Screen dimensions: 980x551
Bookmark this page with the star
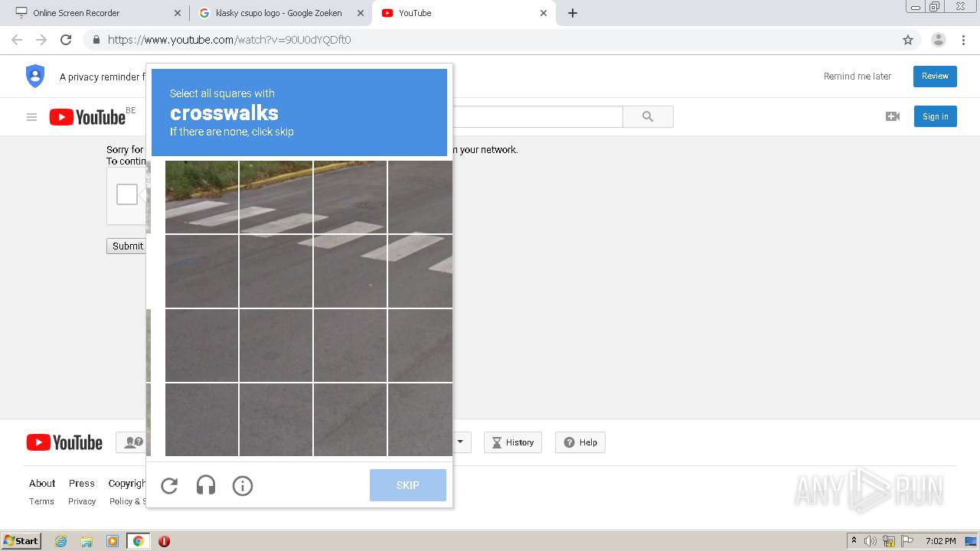(908, 40)
